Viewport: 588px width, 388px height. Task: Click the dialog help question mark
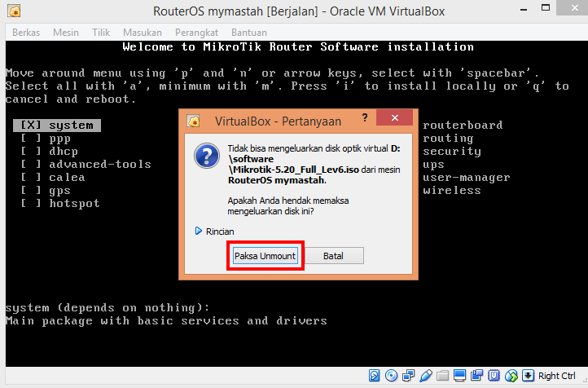(x=365, y=118)
